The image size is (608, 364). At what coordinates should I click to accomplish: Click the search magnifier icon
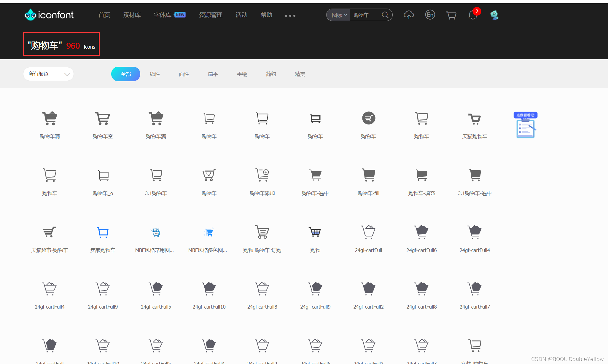coord(385,15)
